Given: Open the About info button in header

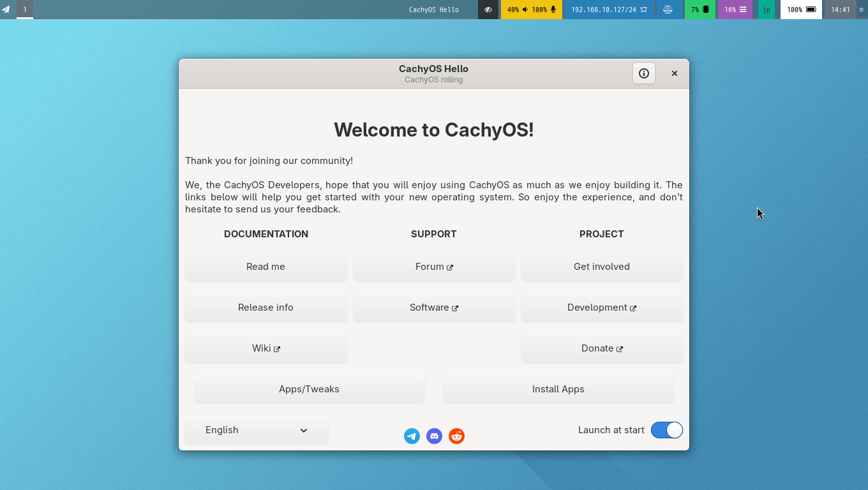Looking at the screenshot, I should click(x=644, y=73).
